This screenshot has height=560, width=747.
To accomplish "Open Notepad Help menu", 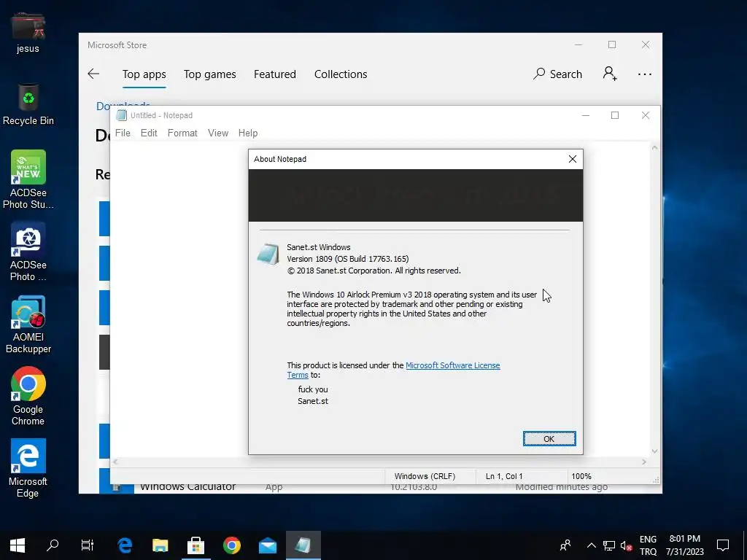I will click(x=248, y=133).
